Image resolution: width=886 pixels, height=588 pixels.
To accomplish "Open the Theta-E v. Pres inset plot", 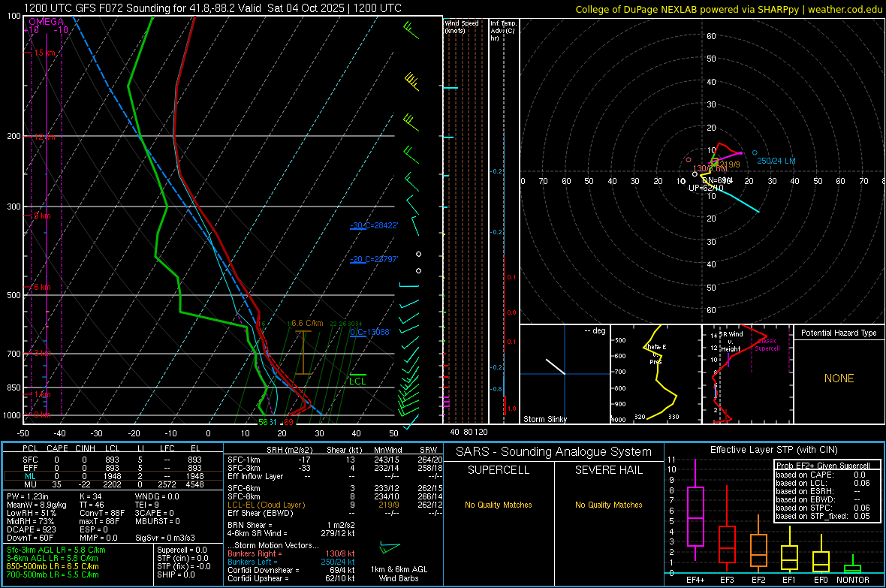I will pyautogui.click(x=656, y=374).
